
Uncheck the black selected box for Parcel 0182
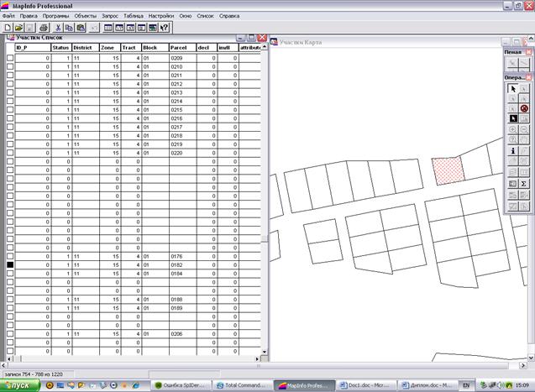coord(10,264)
